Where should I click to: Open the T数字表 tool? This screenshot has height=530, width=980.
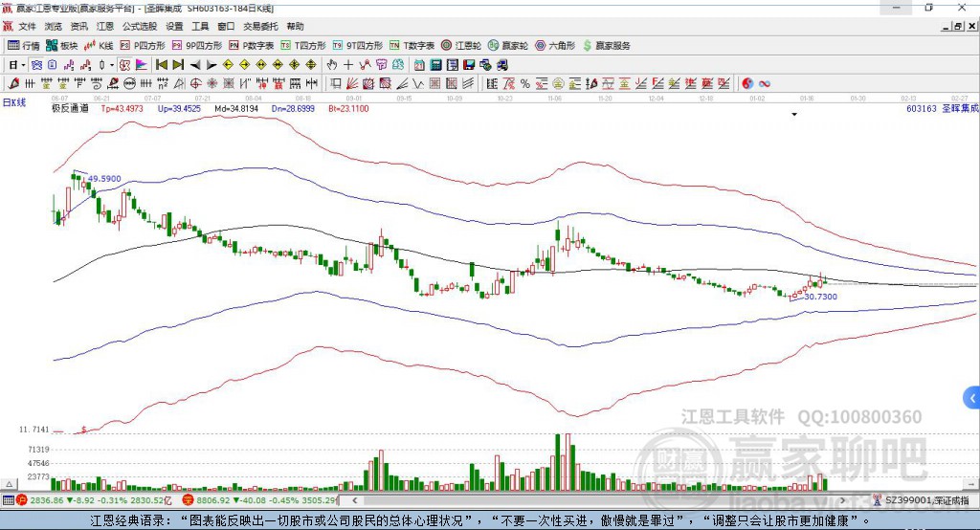pyautogui.click(x=412, y=46)
